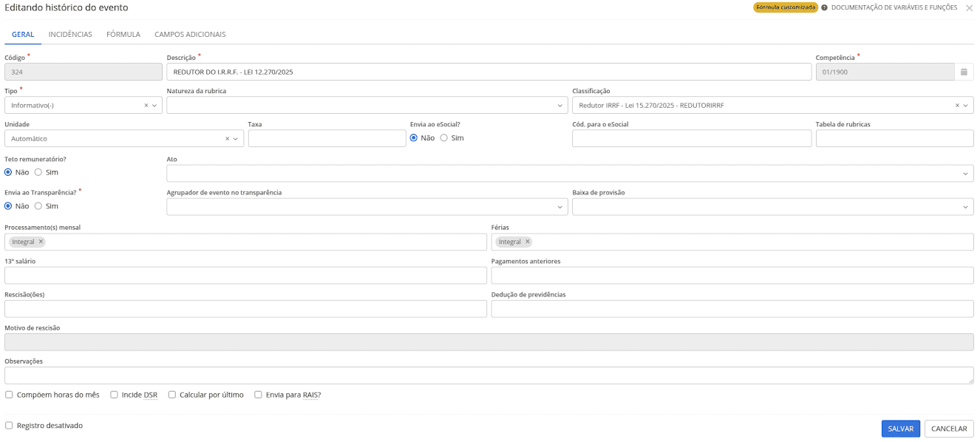Click into the Observações text field
This screenshot has width=980, height=442.
[488, 375]
